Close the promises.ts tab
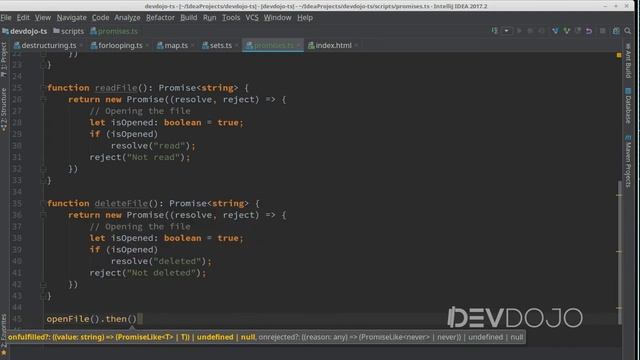Image resolution: width=640 pixels, height=360 pixels. coord(298,45)
